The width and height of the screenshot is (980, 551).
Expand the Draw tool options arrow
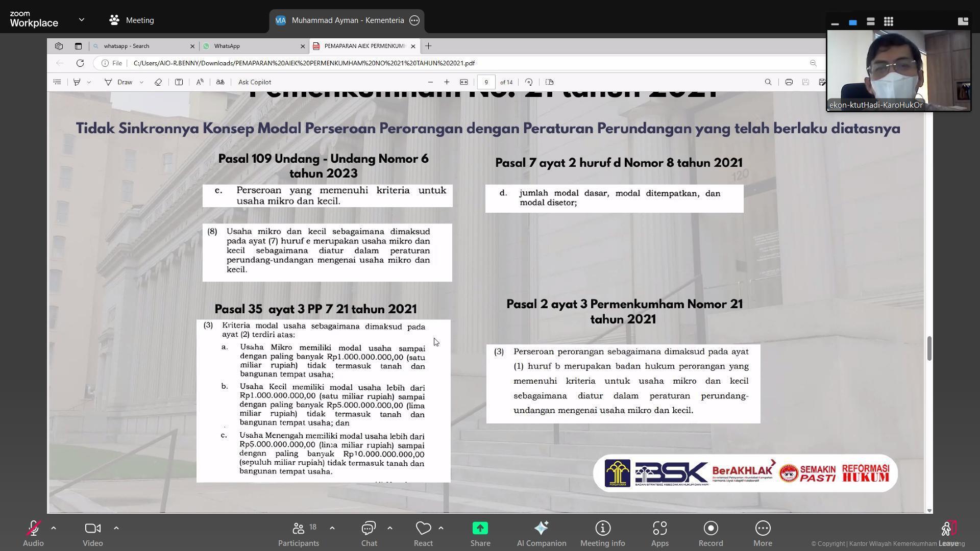141,82
